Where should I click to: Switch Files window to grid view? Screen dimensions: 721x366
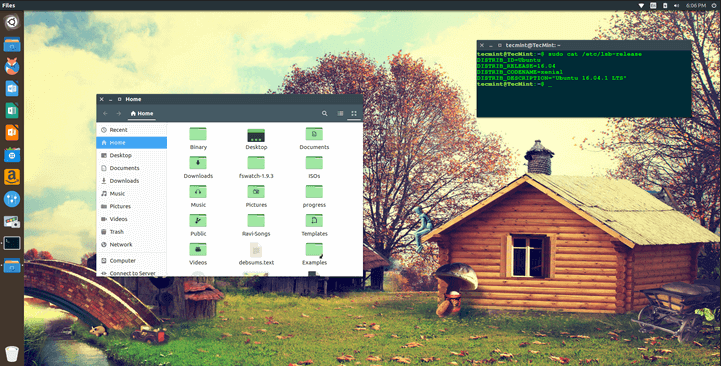click(x=354, y=114)
